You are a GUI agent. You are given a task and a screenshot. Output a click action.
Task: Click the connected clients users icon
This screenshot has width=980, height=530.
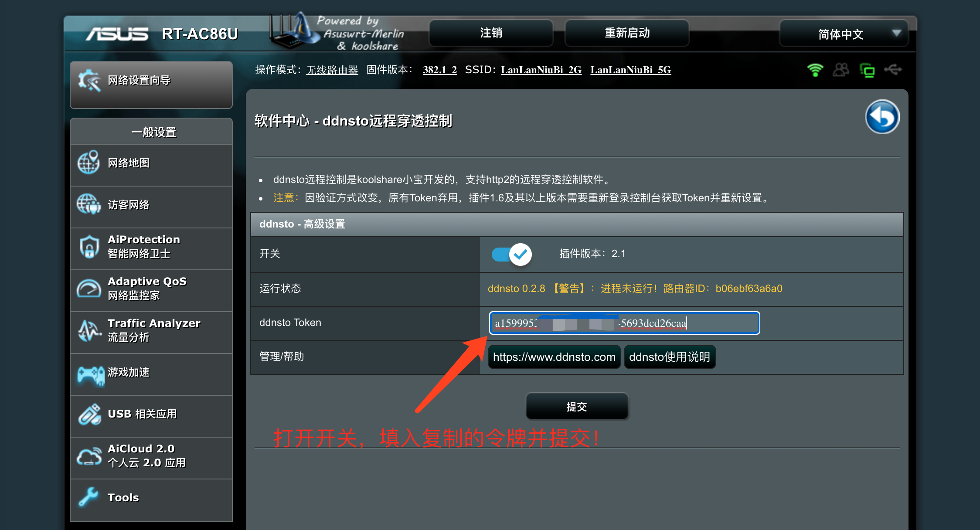tap(841, 70)
